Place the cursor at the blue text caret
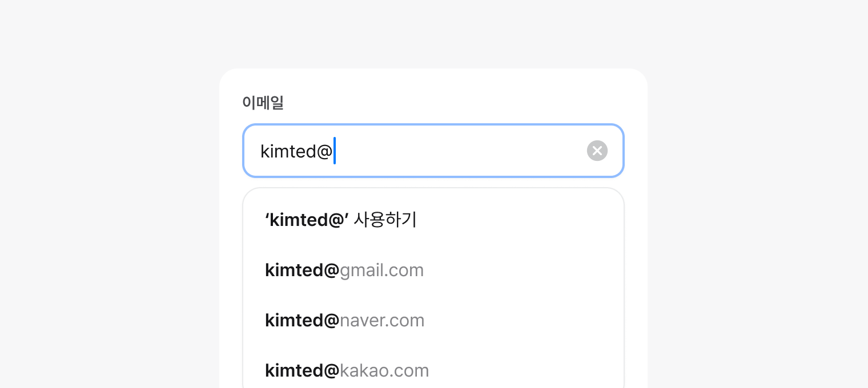 pos(335,151)
